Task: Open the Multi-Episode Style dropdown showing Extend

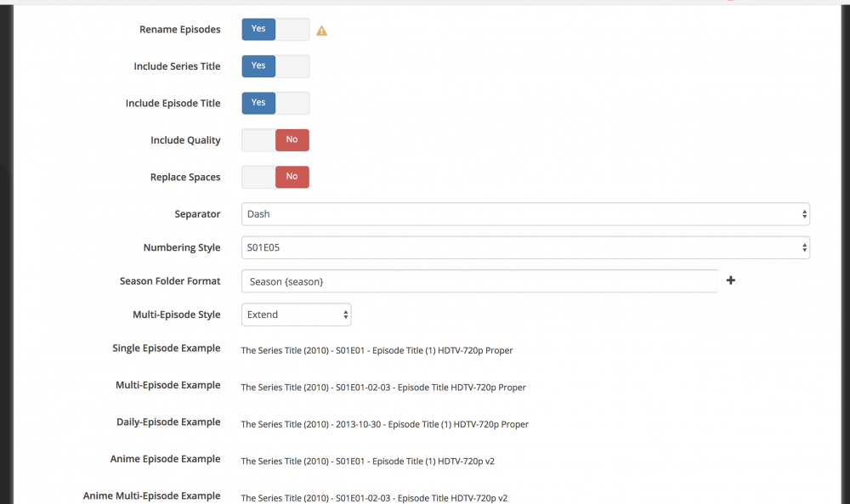Action: 296,314
